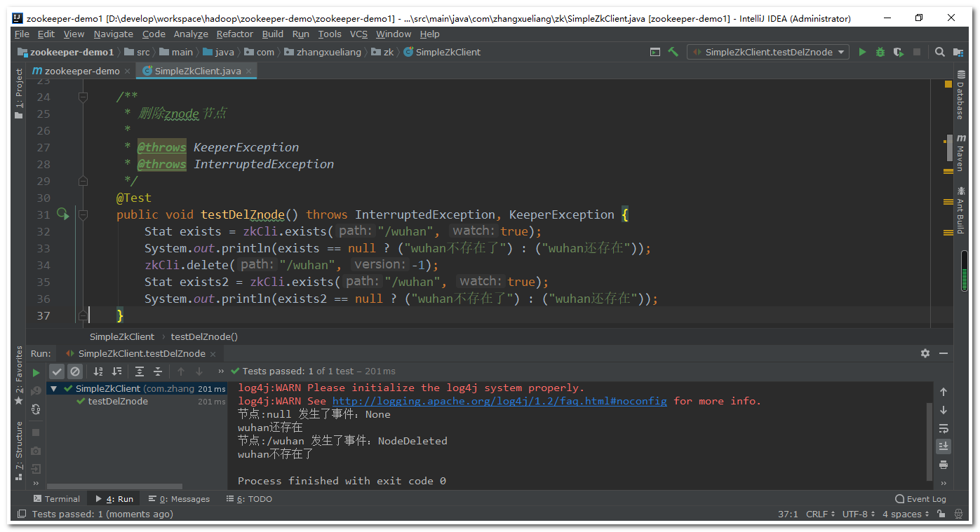Viewport: 980px width, 532px height.
Task: Jump to next failed test arrow
Action: 199,371
